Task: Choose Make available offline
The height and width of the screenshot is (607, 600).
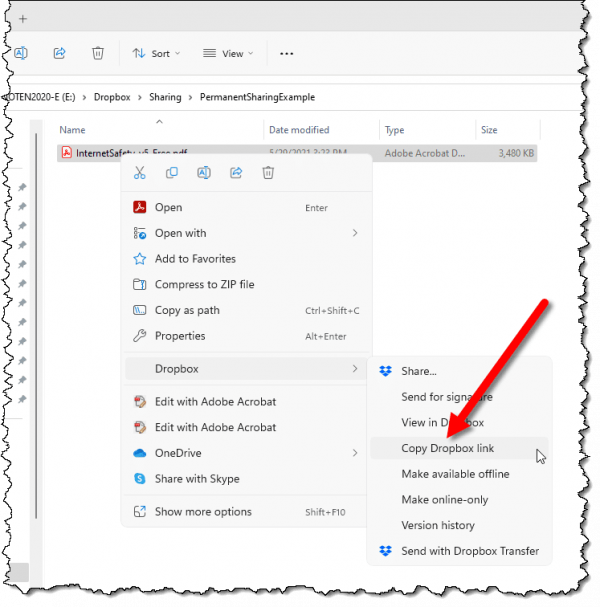Action: tap(459, 474)
